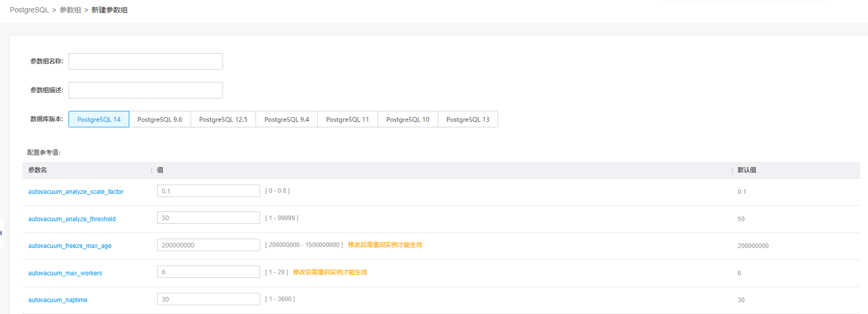Click the 参数名 column header
This screenshot has height=314, width=868.
tap(38, 170)
